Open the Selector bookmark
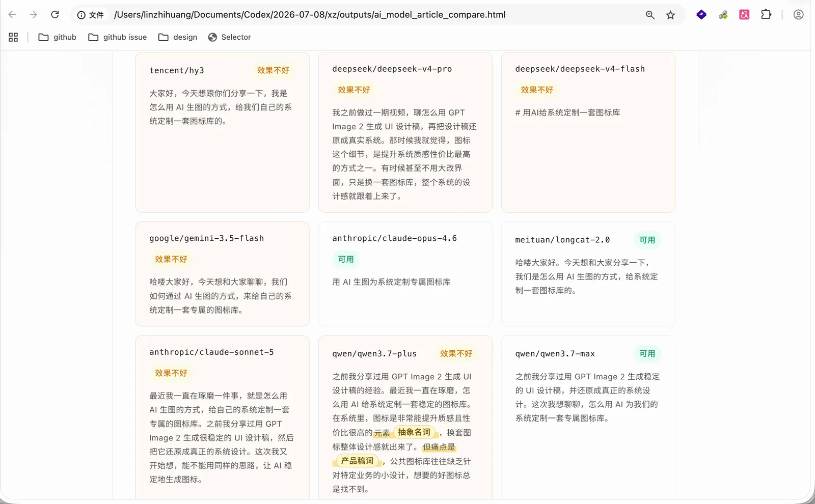The width and height of the screenshot is (815, 504). [229, 37]
